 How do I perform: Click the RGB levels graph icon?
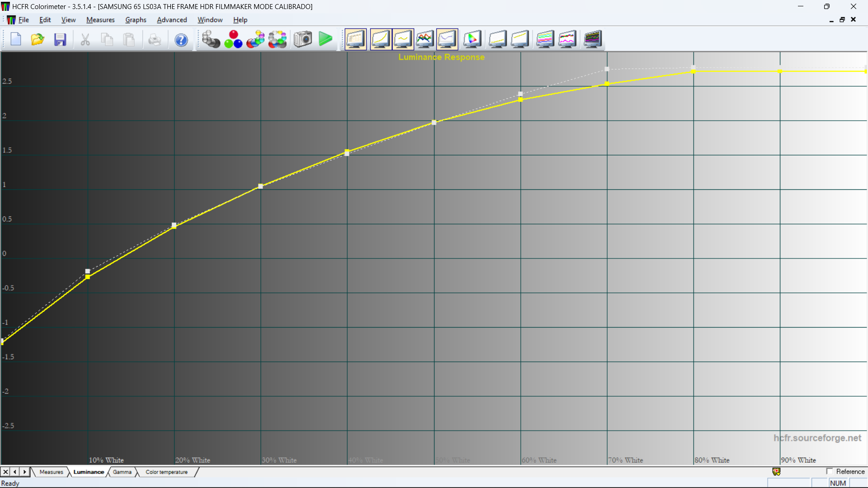pos(425,39)
